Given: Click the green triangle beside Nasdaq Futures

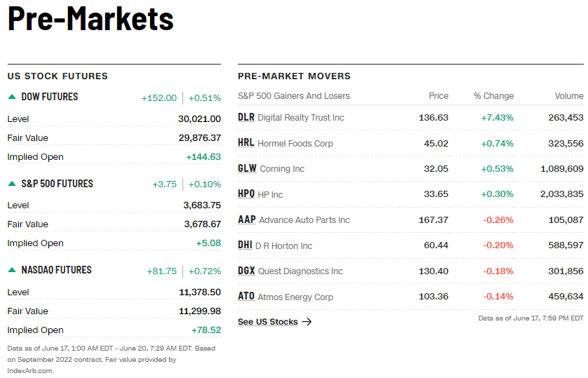Looking at the screenshot, I should pyautogui.click(x=12, y=270).
